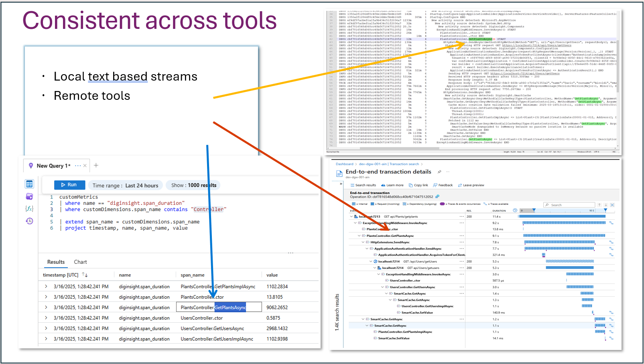644x364 pixels.
Task: Close the transaction search box with X
Action: 612,205
